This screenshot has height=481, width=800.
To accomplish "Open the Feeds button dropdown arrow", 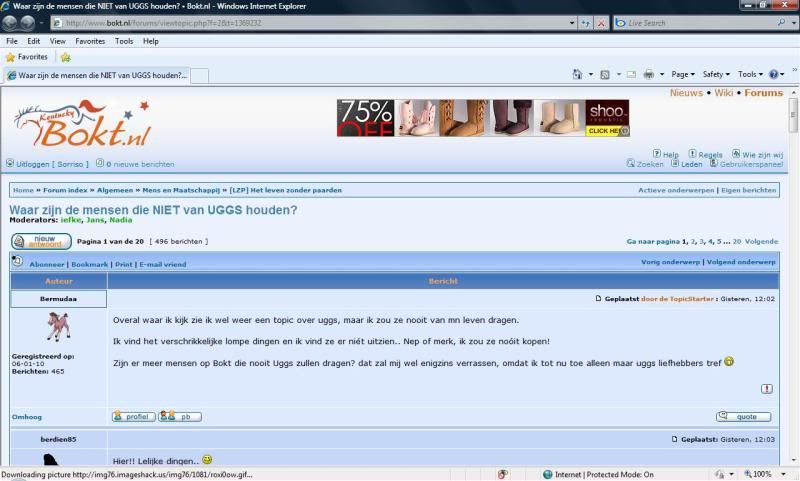I will coord(618,74).
